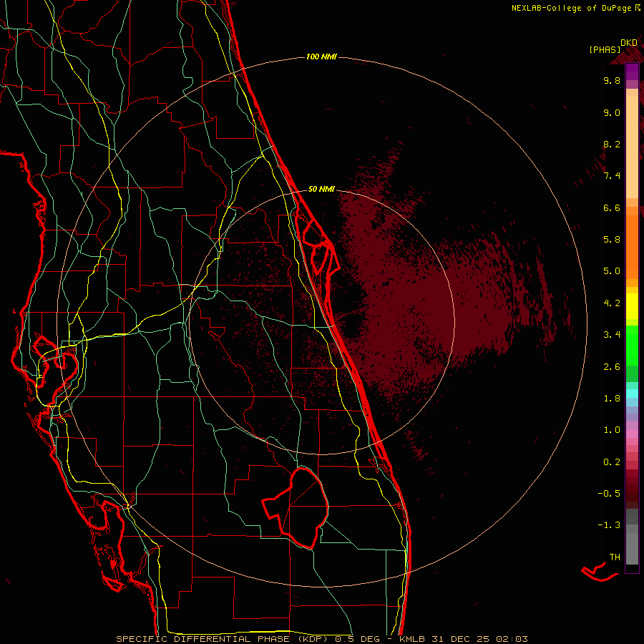Click the pink segment of the color bar
This screenshot has height=644, width=644.
(632, 434)
